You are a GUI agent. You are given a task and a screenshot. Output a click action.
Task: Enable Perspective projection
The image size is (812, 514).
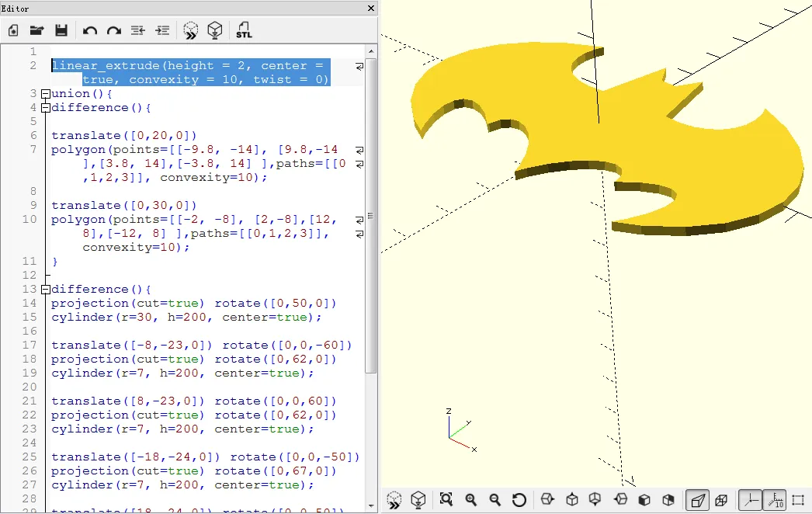[x=698, y=500]
